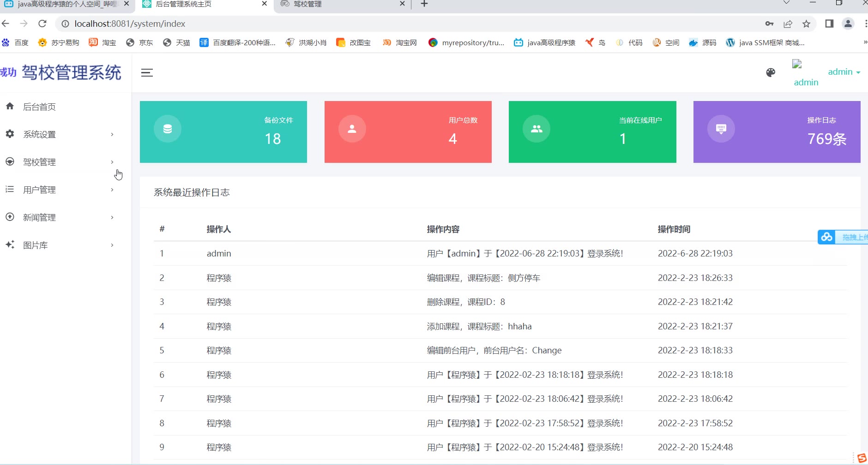This screenshot has height=465, width=868.
Task: Open the 百度翻译 bookmark
Action: [x=237, y=42]
